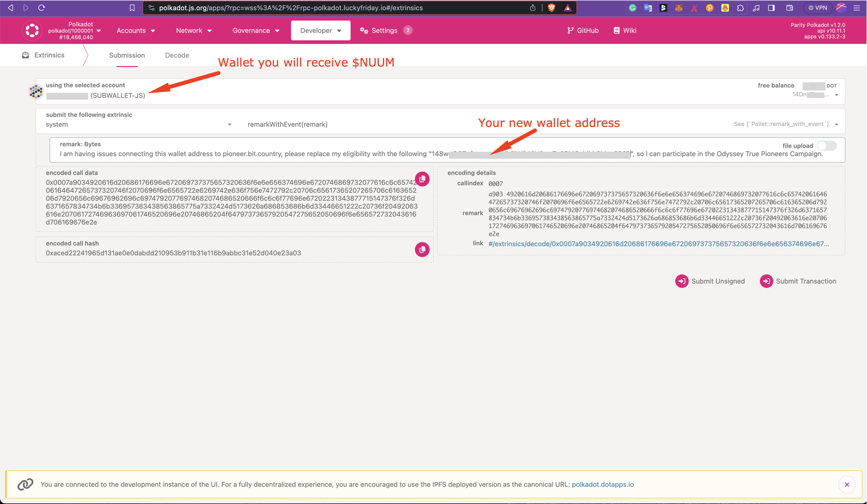This screenshot has height=504, width=867.
Task: Switch to the Decode tab
Action: pyautogui.click(x=177, y=55)
